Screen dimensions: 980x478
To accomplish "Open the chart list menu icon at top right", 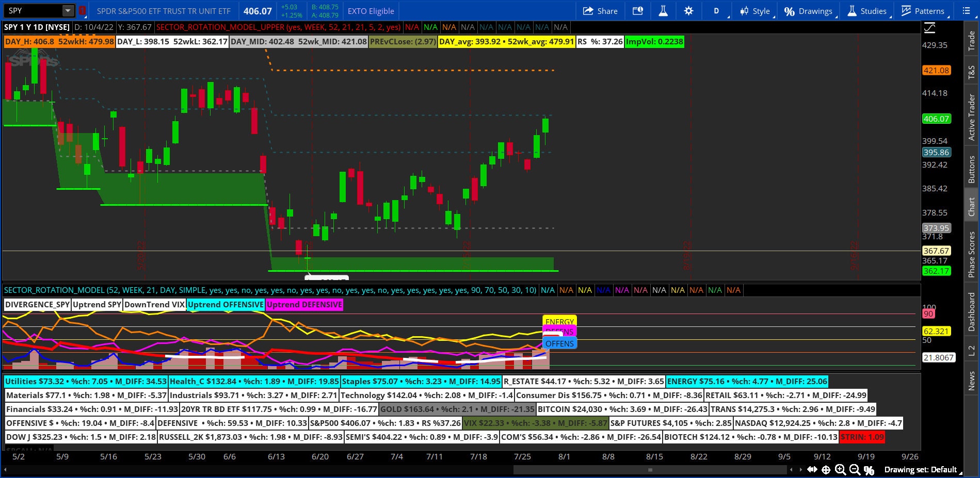I will click(x=966, y=11).
